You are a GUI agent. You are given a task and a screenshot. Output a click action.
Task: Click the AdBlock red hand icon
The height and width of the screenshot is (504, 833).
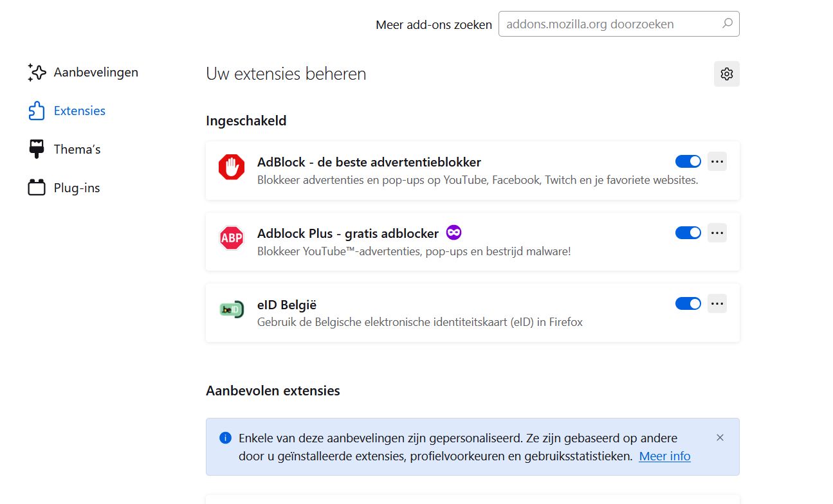(x=231, y=166)
